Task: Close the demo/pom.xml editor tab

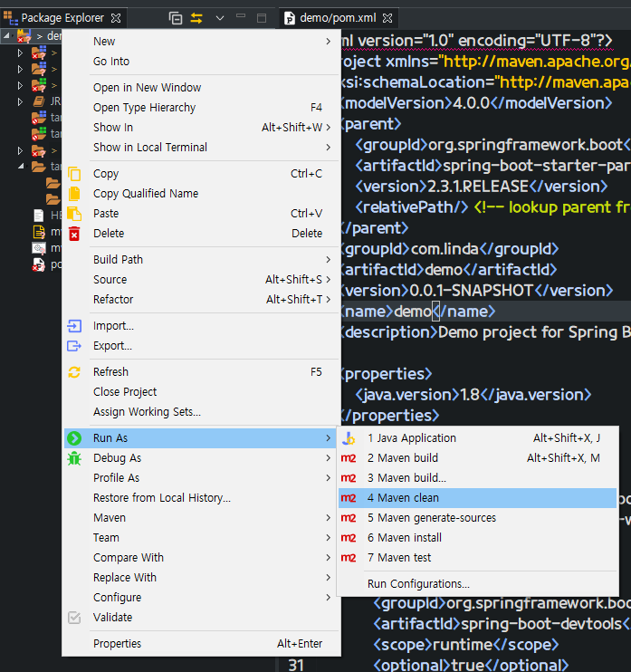Action: 387,18
